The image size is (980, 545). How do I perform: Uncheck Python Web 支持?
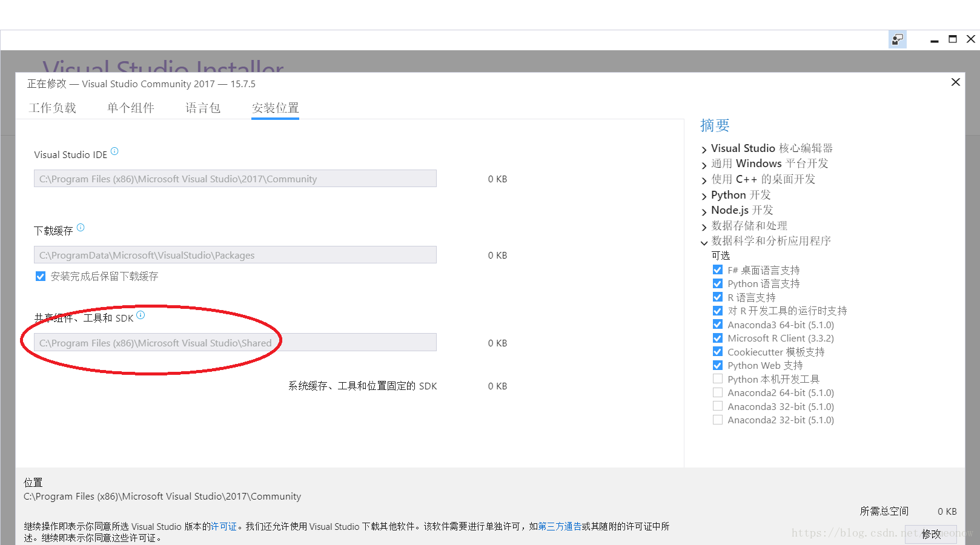point(718,365)
